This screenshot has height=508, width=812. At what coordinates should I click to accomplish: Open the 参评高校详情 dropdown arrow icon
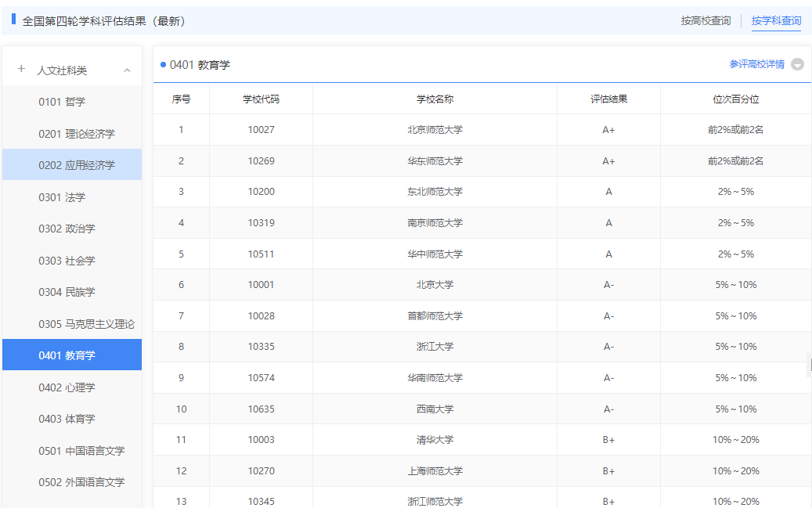pyautogui.click(x=797, y=64)
